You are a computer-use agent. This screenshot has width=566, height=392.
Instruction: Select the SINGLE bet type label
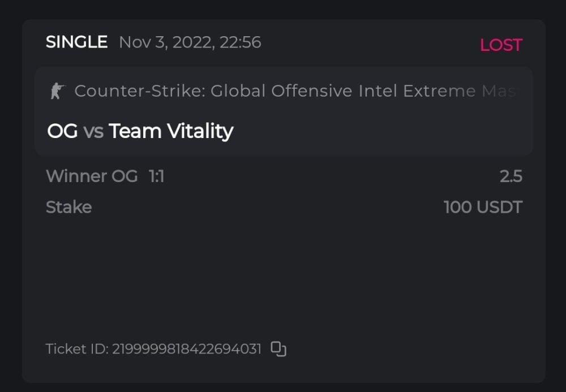[x=76, y=42]
